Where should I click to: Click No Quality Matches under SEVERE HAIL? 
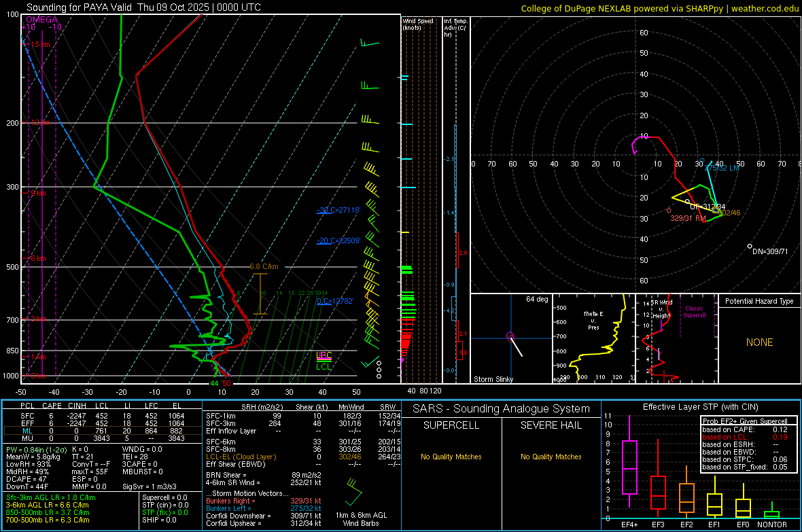[x=551, y=457]
